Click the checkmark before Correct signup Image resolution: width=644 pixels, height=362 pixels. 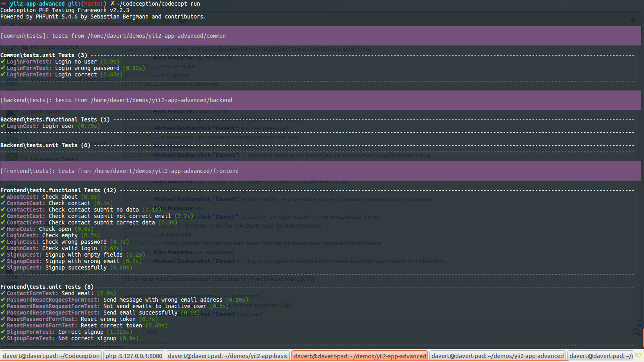[3, 332]
